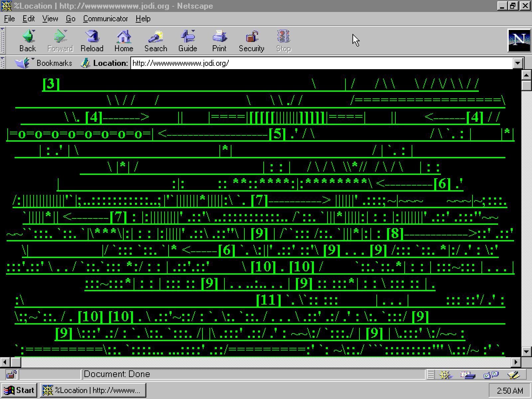Click the [11] link on the page
532x399 pixels.
(x=269, y=300)
